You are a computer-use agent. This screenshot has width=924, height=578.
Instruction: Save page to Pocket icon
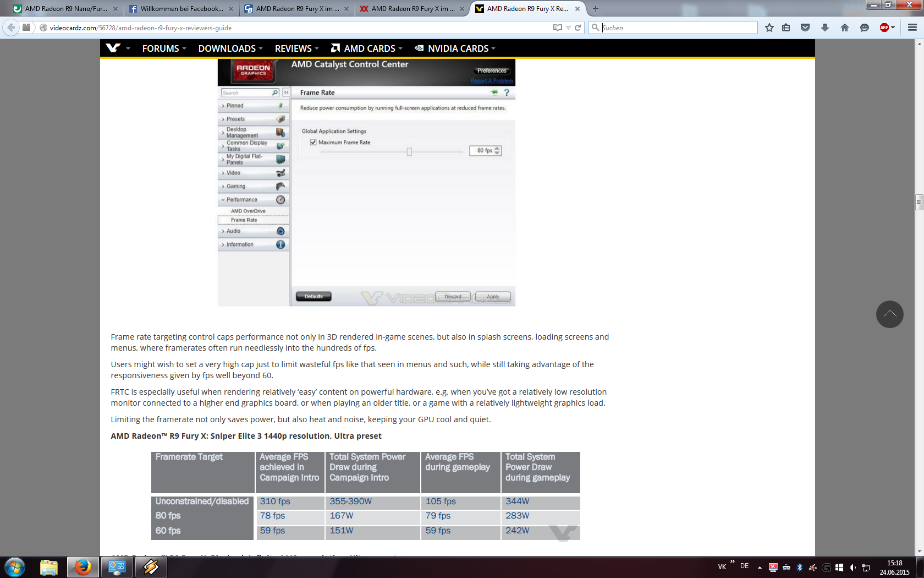tap(805, 28)
